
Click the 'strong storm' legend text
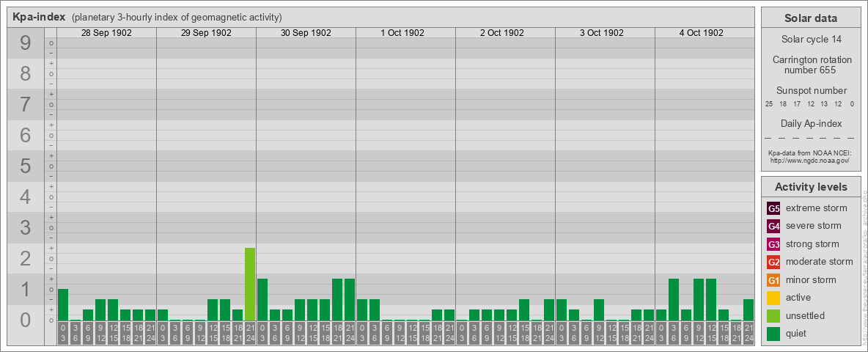(812, 244)
